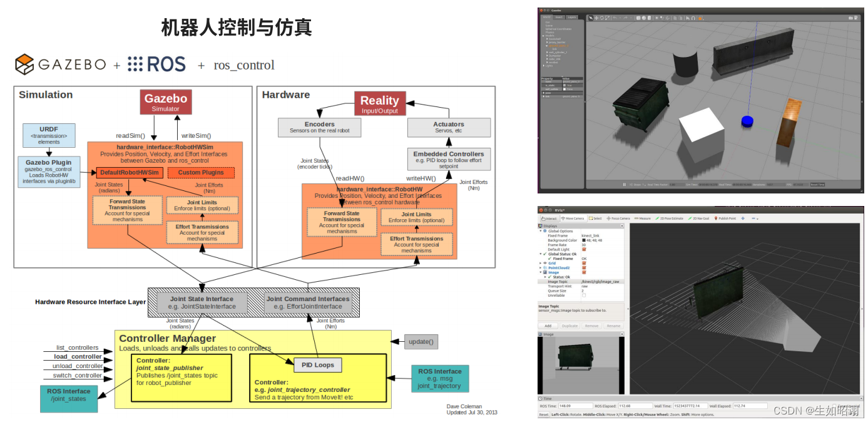The image size is (868, 422).
Task: Add a directional light in Gazebo
Action: [x=667, y=18]
